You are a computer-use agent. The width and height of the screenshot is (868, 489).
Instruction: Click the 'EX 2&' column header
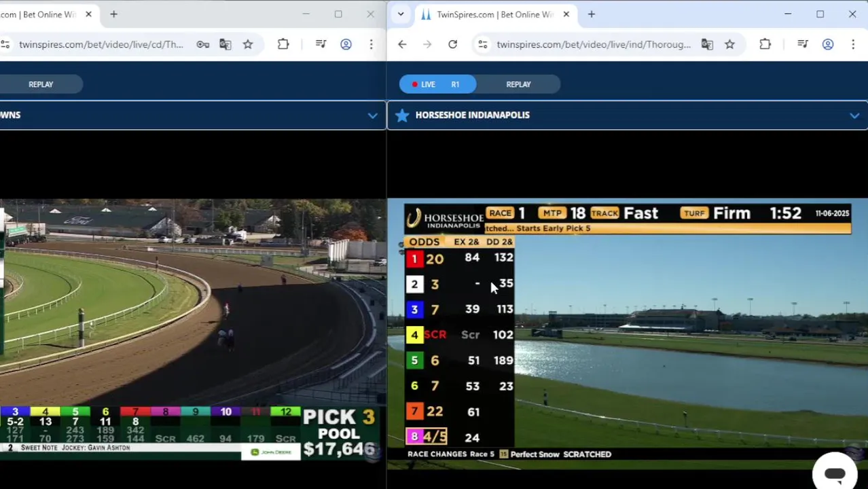(x=466, y=242)
